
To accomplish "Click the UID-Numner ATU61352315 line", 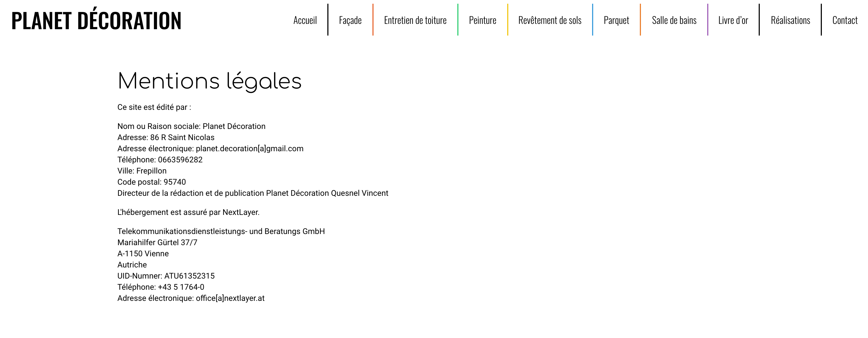I will pyautogui.click(x=166, y=276).
